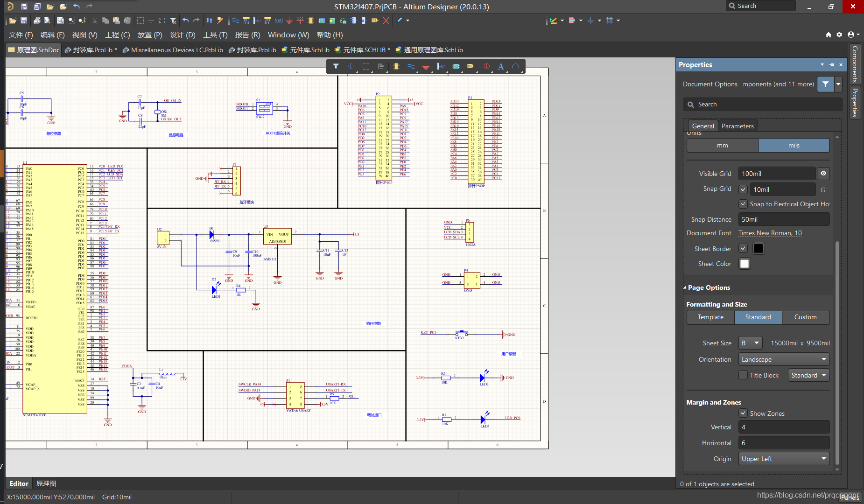
Task: Click the red X no-connect marker icon
Action: 386,21
